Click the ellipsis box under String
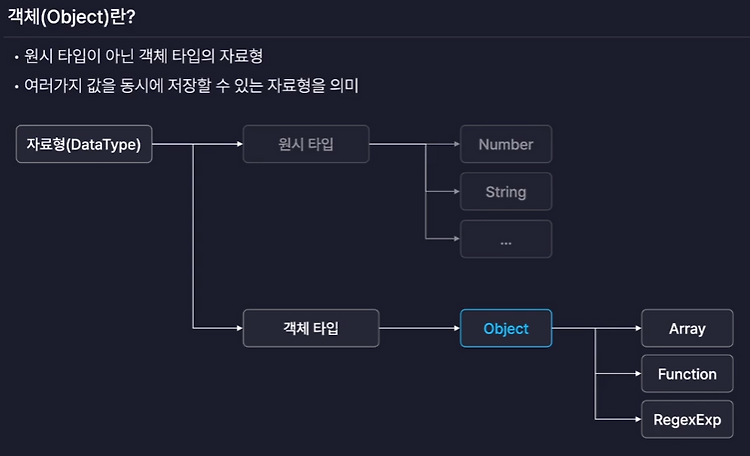The height and width of the screenshot is (456, 750). 506,239
